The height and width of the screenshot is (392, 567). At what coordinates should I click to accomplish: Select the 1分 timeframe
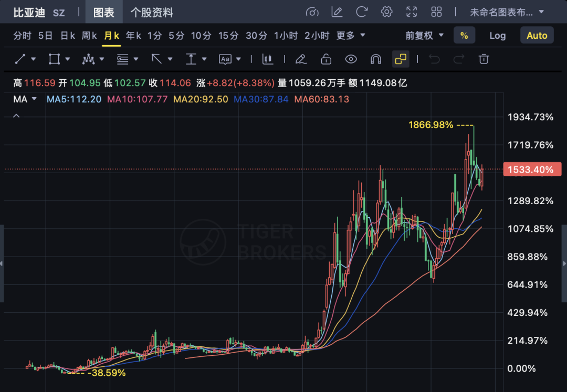154,35
